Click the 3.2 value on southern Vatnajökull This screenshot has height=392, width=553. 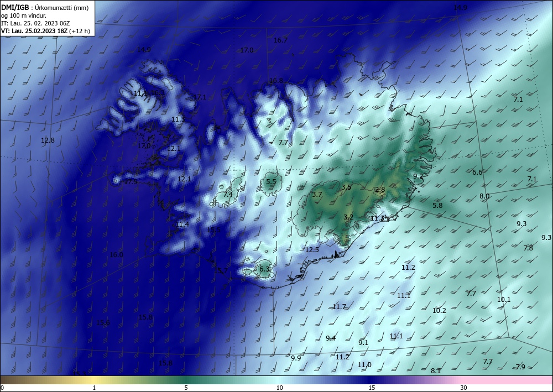[x=348, y=217]
